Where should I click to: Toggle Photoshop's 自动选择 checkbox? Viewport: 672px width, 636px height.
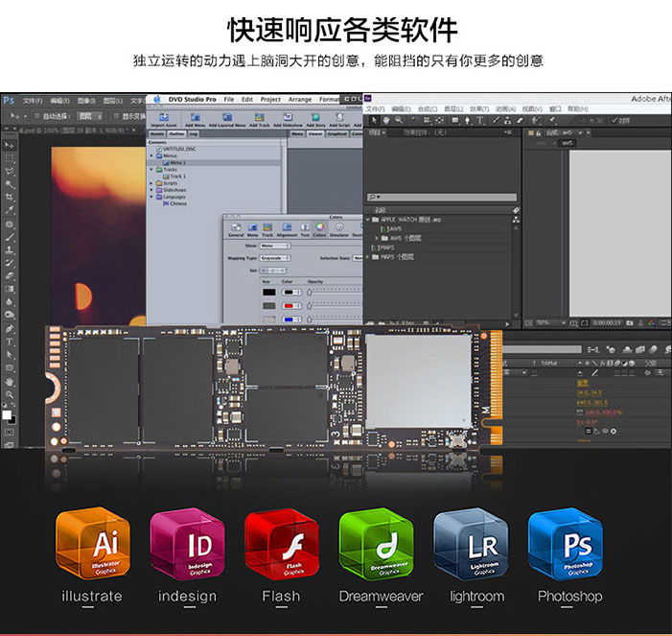click(x=36, y=116)
